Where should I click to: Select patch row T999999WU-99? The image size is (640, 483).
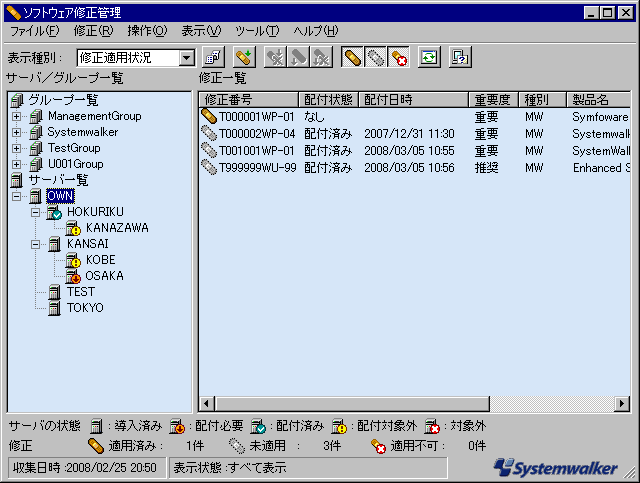click(415, 168)
